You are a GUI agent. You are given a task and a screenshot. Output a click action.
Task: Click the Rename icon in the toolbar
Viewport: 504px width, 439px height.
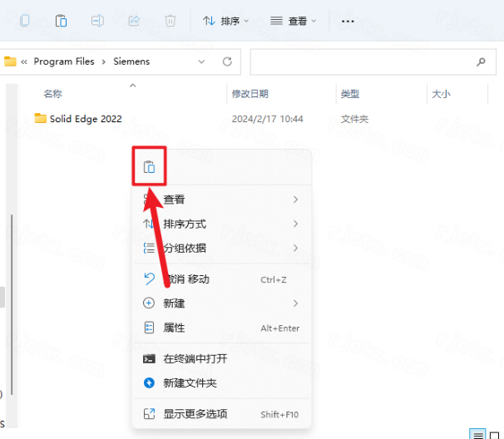point(97,20)
